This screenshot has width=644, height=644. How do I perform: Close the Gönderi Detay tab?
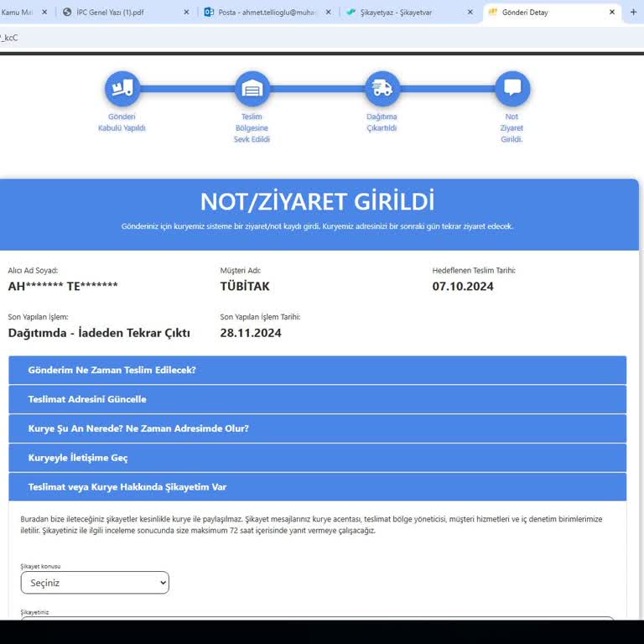point(612,13)
